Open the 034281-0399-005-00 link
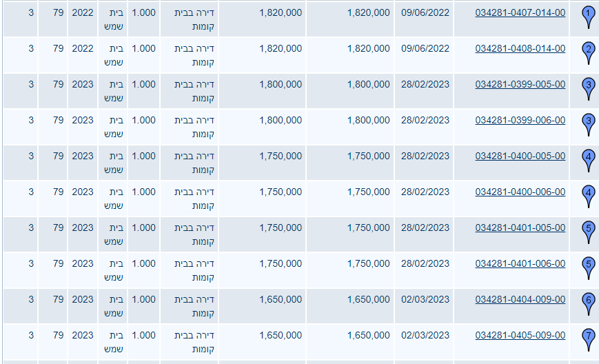 tap(520, 84)
